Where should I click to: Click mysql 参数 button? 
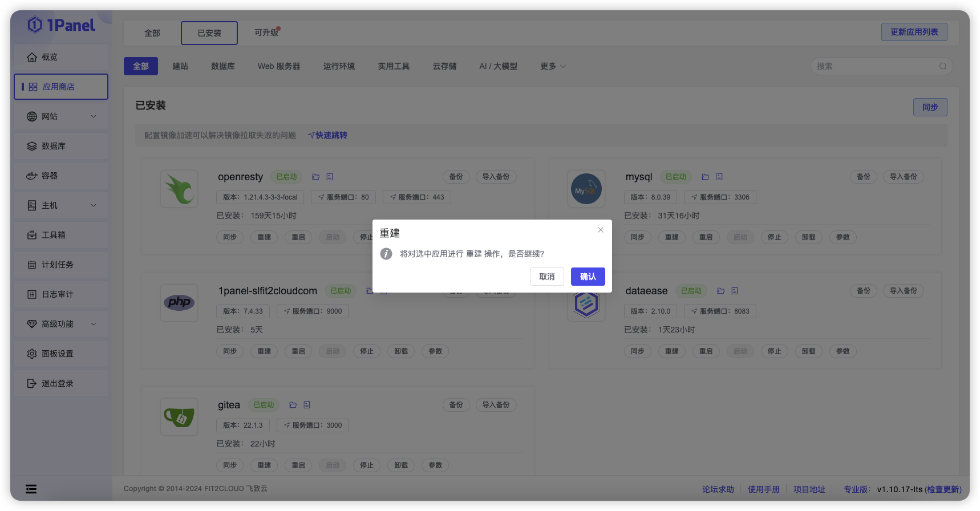843,237
